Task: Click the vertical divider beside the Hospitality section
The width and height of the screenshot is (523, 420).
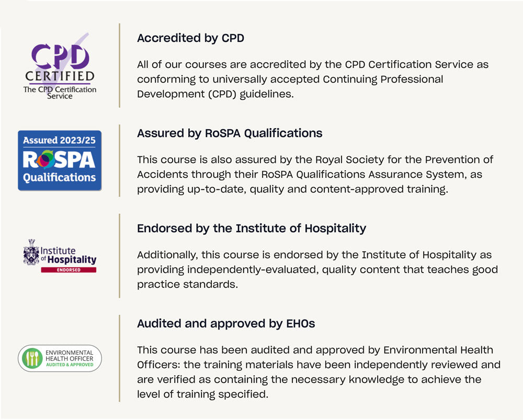Action: [119, 256]
